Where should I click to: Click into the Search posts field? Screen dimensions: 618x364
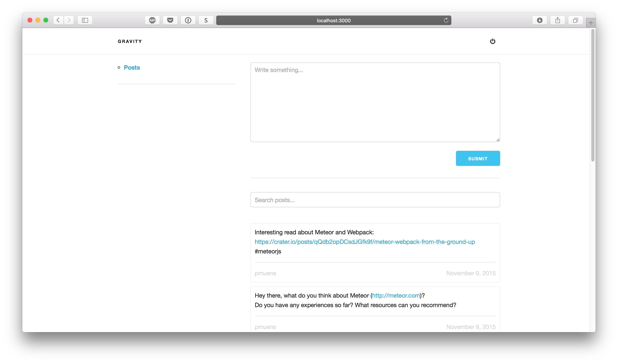[x=375, y=200]
